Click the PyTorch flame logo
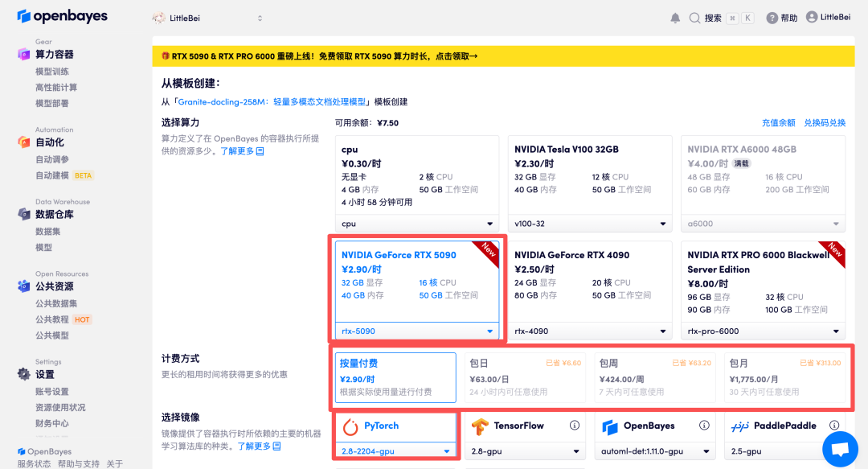 [x=350, y=427]
